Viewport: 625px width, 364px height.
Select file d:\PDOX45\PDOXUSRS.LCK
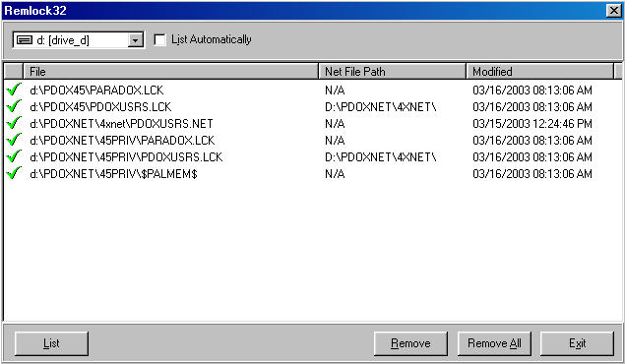click(100, 106)
